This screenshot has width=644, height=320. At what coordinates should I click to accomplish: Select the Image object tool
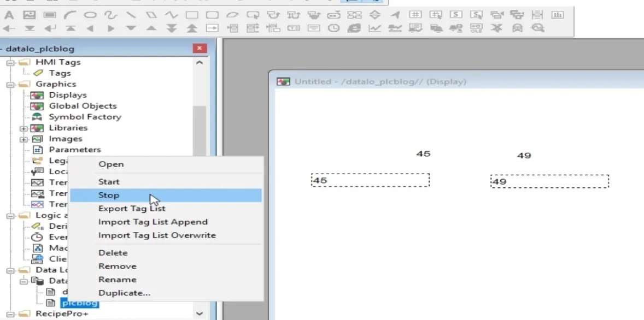[x=29, y=15]
